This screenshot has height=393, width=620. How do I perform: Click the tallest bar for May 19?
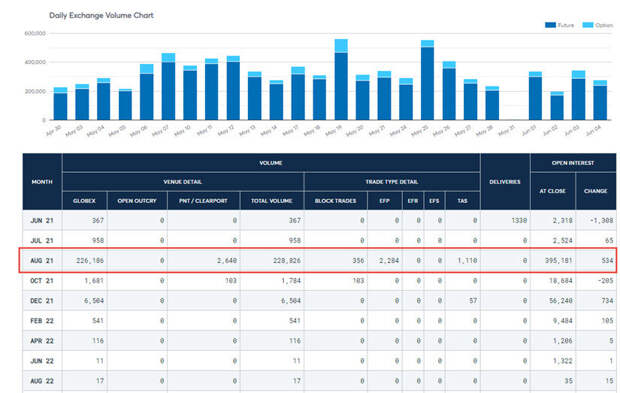pyautogui.click(x=341, y=79)
